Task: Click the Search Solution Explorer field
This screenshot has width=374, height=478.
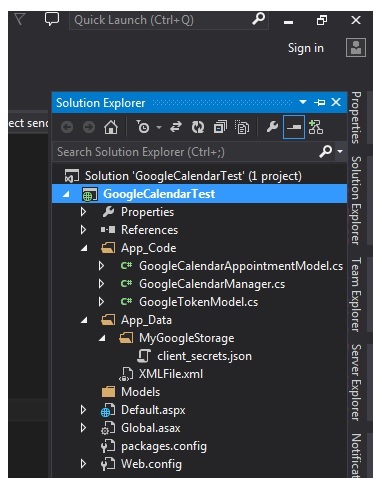Action: [x=187, y=152]
